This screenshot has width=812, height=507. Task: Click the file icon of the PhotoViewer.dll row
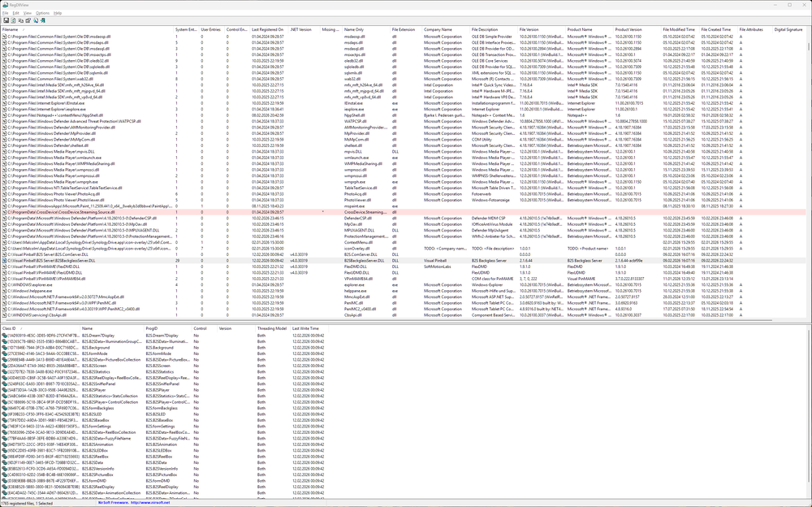[4, 200]
